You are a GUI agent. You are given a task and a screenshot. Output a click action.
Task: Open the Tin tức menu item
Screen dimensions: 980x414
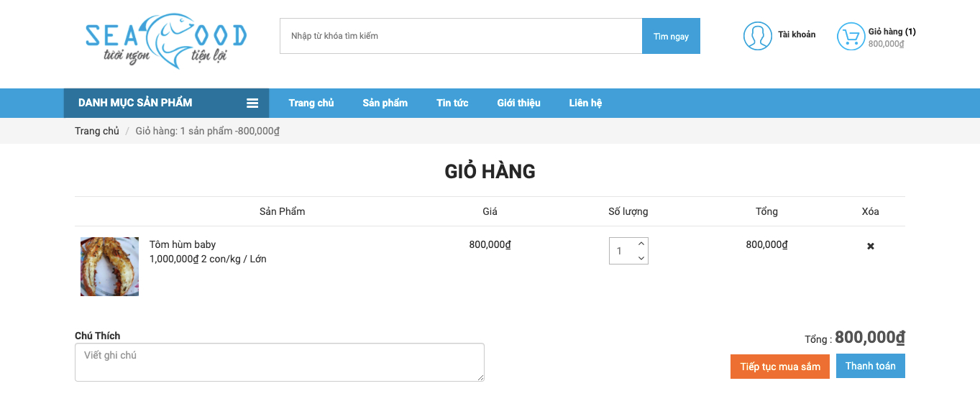click(x=452, y=103)
